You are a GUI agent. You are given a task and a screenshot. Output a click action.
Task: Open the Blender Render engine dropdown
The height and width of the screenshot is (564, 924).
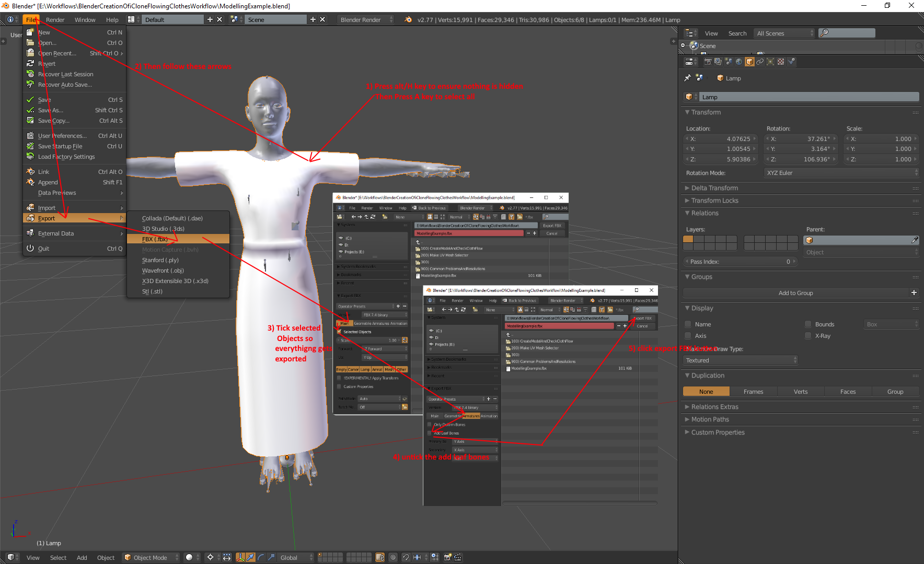[x=366, y=19]
